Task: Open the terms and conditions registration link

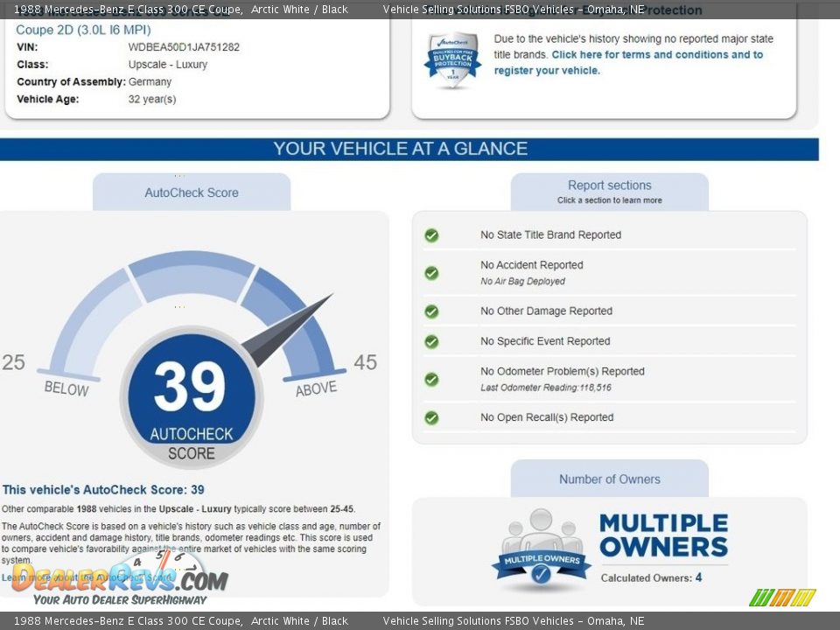Action: tap(628, 63)
